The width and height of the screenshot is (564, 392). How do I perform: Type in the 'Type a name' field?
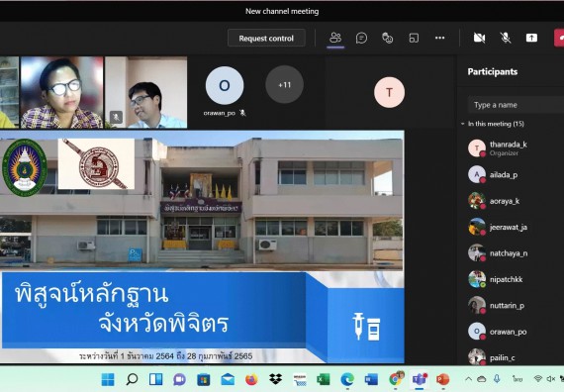pyautogui.click(x=516, y=105)
